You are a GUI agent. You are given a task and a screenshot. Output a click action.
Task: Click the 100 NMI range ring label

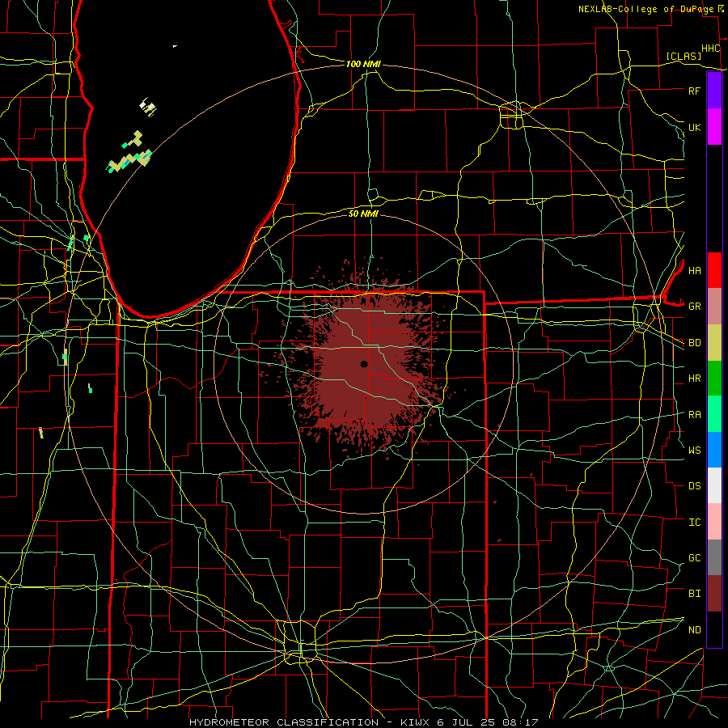click(363, 64)
